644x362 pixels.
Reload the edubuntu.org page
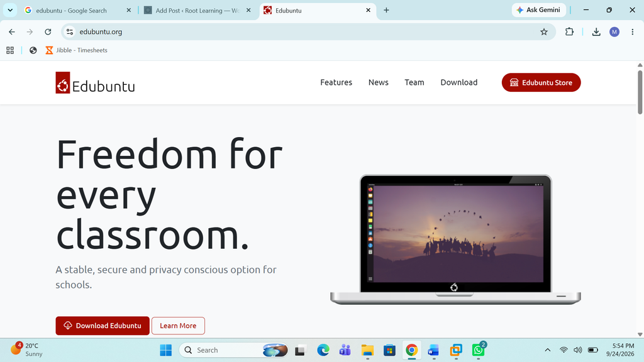click(x=48, y=31)
